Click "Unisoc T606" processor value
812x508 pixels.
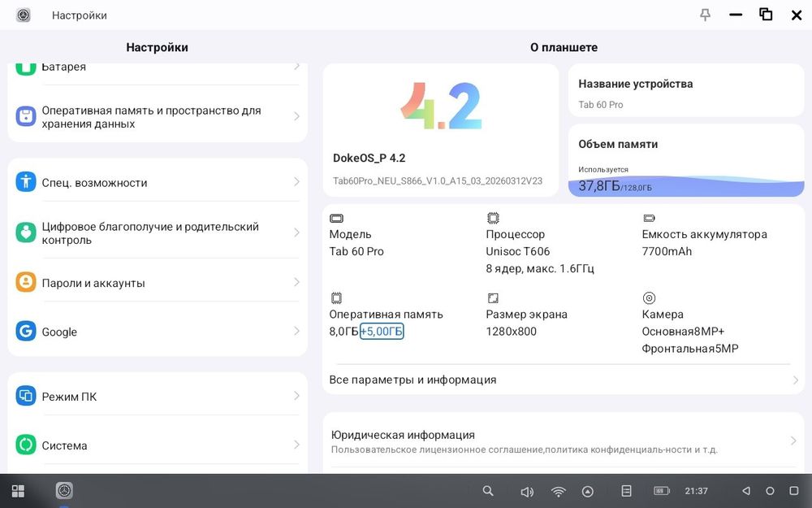[x=518, y=251]
